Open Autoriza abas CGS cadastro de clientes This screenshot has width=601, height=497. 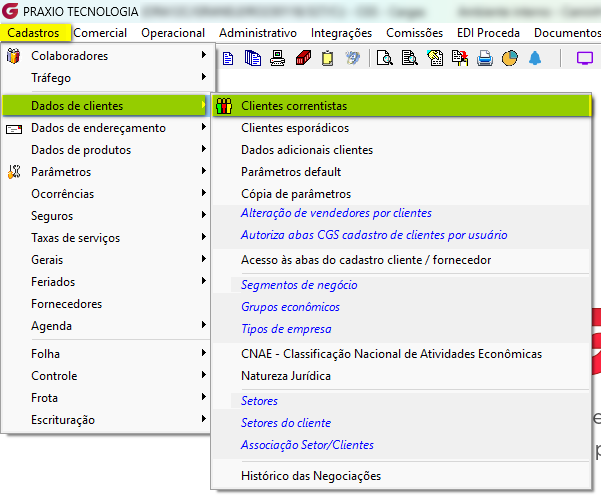(401, 235)
